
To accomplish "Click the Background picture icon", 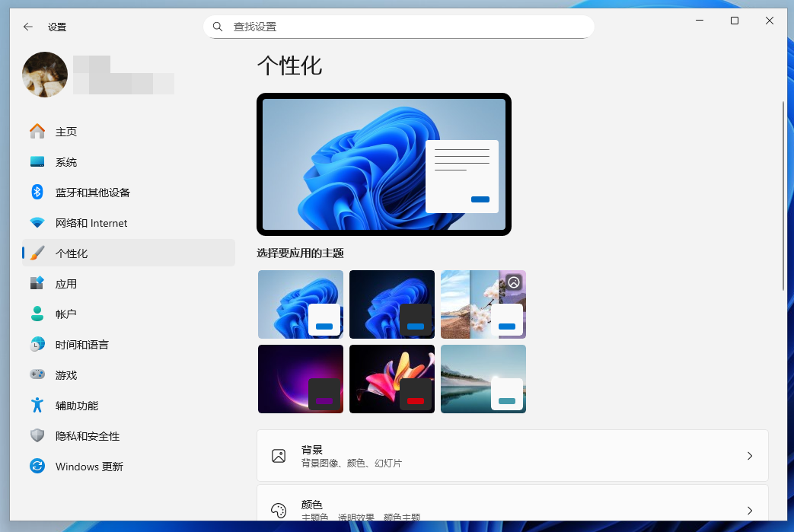I will (279, 456).
